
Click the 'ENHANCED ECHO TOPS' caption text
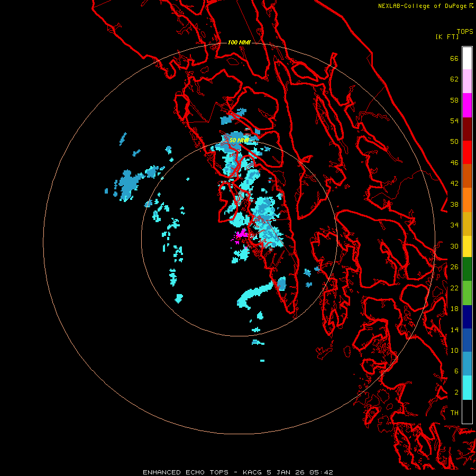186,472
